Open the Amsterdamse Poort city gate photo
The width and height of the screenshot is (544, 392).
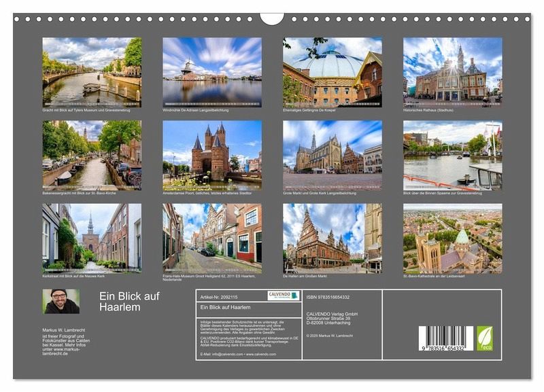(212, 156)
